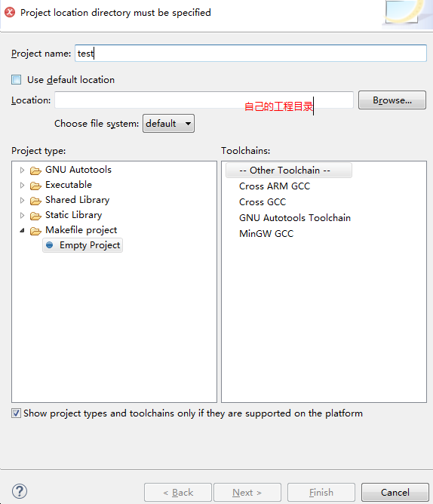Expand the Shared Library tree node
This screenshot has height=504, width=433.
(22, 200)
